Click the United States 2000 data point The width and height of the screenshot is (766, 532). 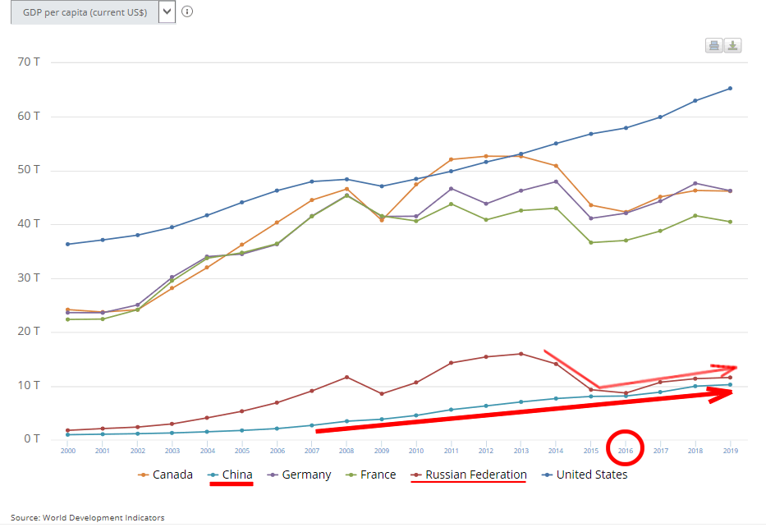tap(67, 244)
